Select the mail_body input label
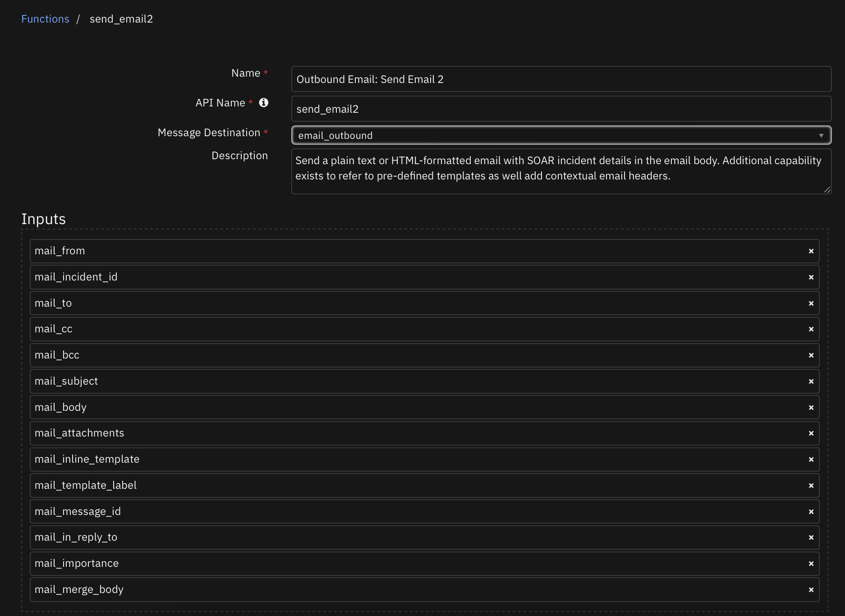 coord(60,407)
